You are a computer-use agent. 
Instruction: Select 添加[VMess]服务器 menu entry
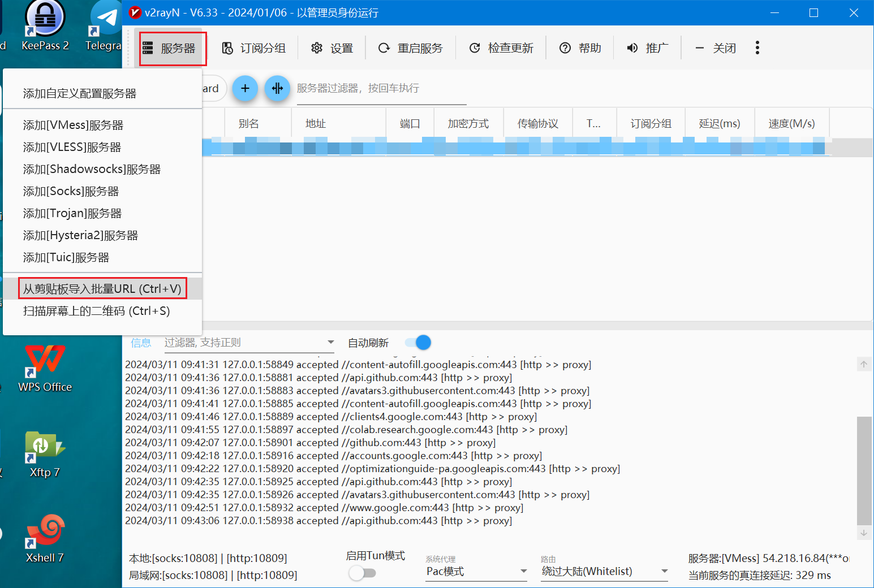pyautogui.click(x=102, y=125)
